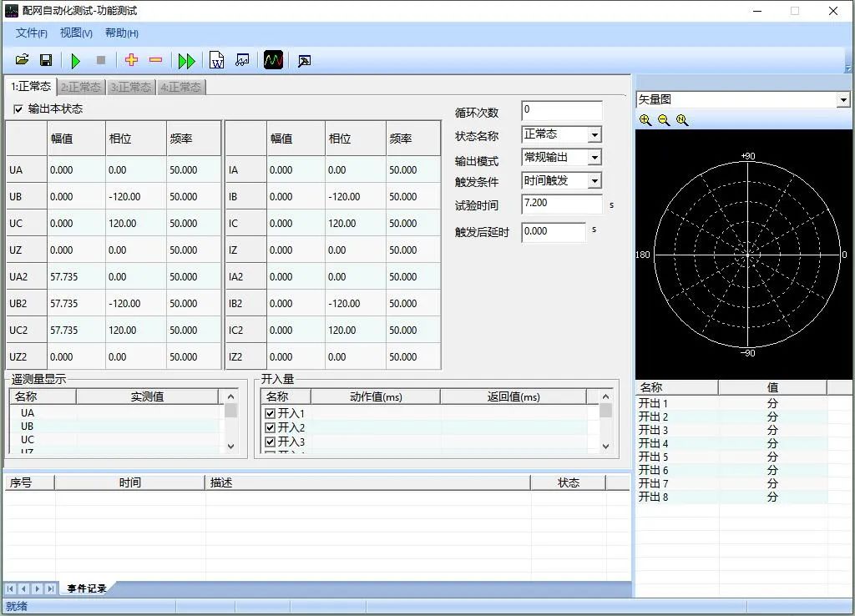This screenshot has width=855, height=616.
Task: Expand the 矢量图 view selector dropdown
Action: pyautogui.click(x=842, y=100)
